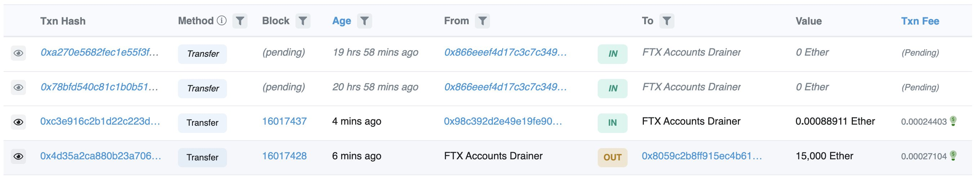The height and width of the screenshot is (177, 980).
Task: Toggle eye preview for 0xa270e5682fec transaction
Action: (x=18, y=53)
